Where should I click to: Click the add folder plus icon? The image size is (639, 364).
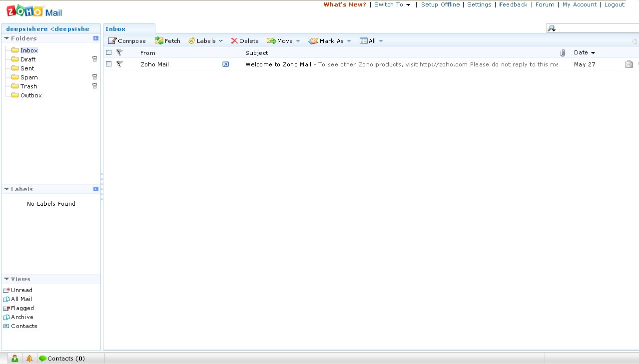[x=96, y=38]
